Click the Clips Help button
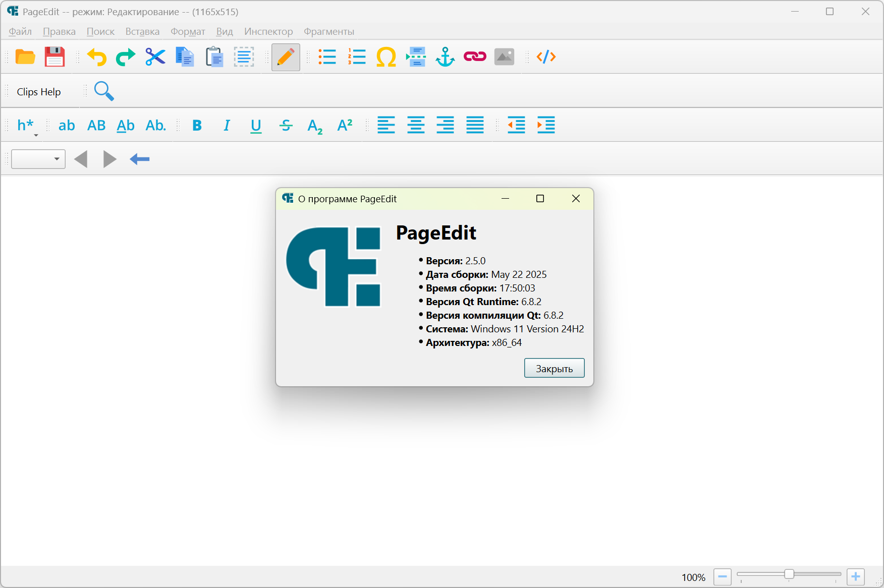884x588 pixels. tap(39, 92)
